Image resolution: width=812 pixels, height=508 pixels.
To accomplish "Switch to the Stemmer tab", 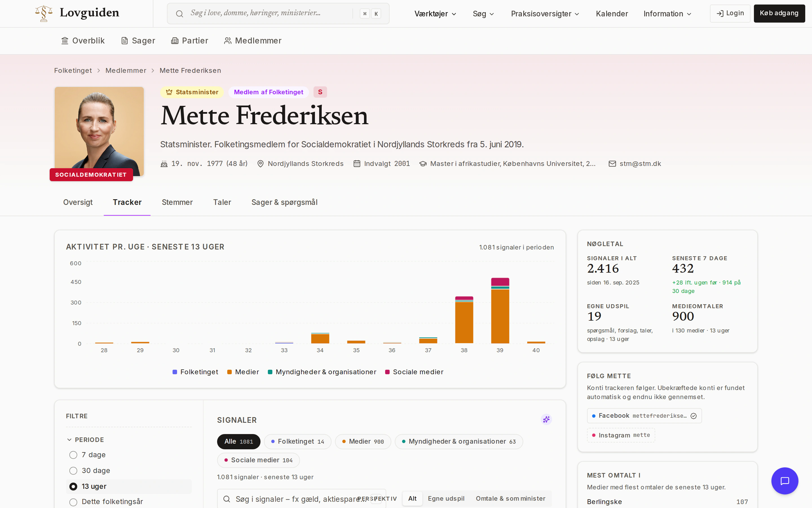I will pyautogui.click(x=177, y=202).
